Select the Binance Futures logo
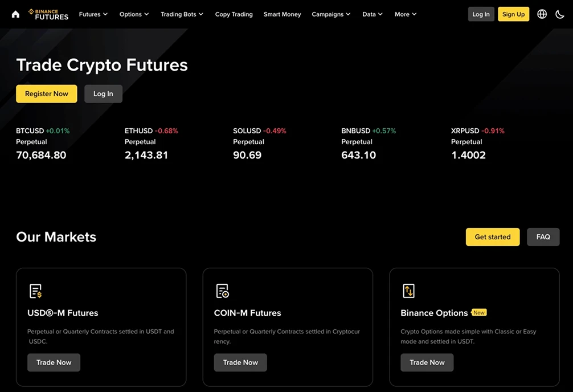573x392 pixels. coord(48,14)
